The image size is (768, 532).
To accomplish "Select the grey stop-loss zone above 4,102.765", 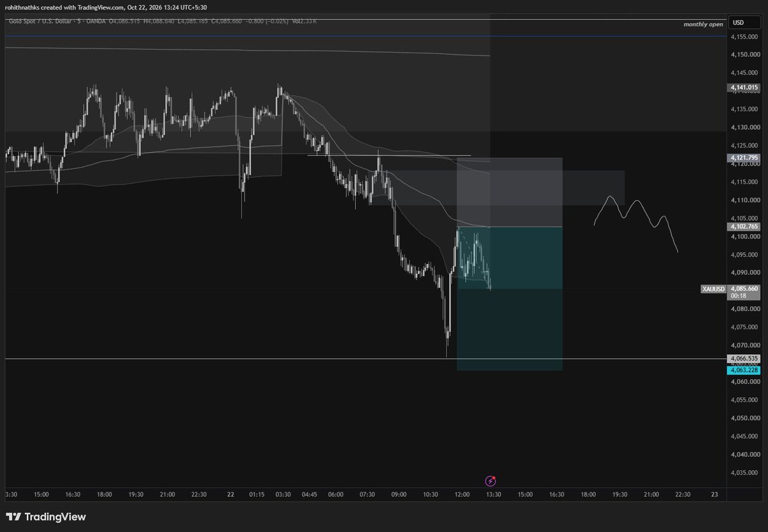I will click(509, 192).
